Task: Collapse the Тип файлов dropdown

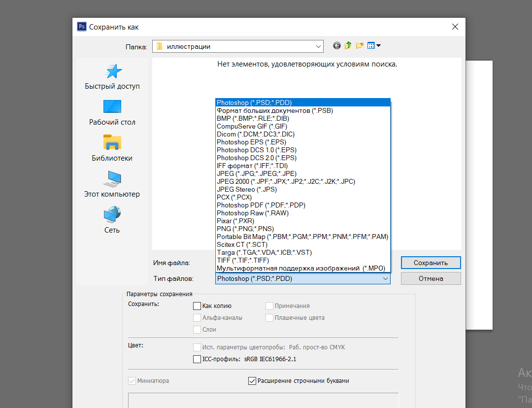Action: point(385,279)
